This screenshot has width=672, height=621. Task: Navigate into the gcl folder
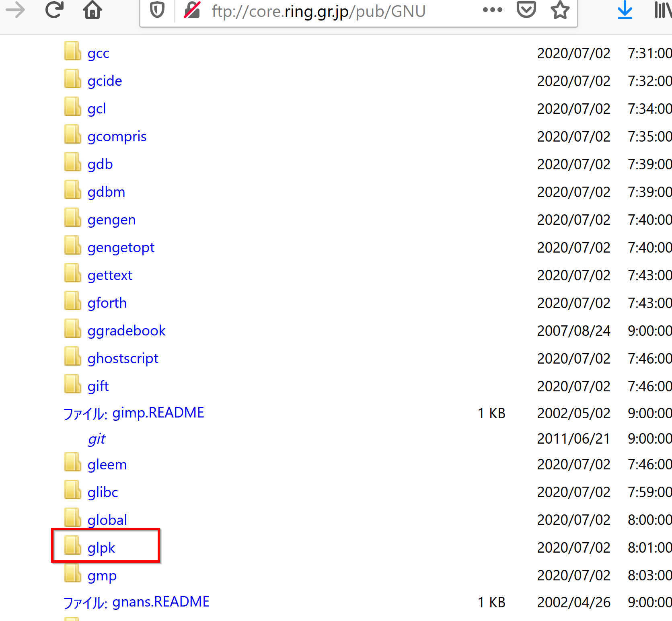[97, 109]
